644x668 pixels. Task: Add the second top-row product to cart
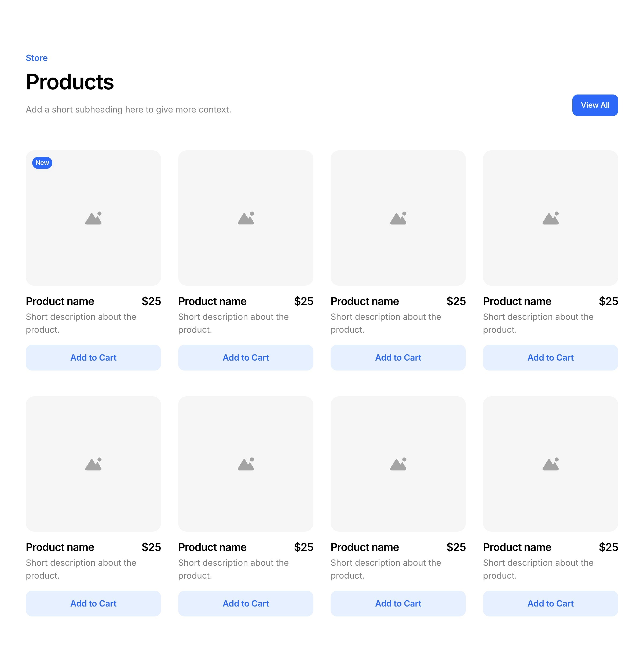pyautogui.click(x=246, y=358)
